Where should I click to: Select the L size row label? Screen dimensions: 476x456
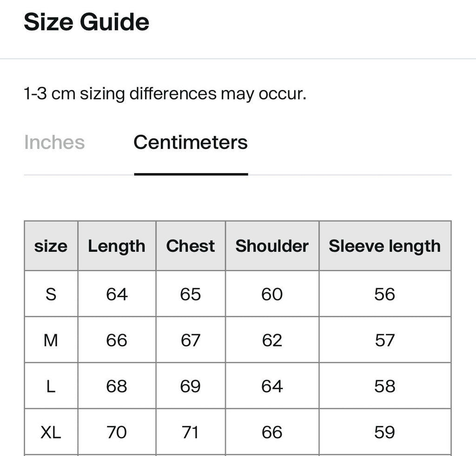[x=51, y=386]
